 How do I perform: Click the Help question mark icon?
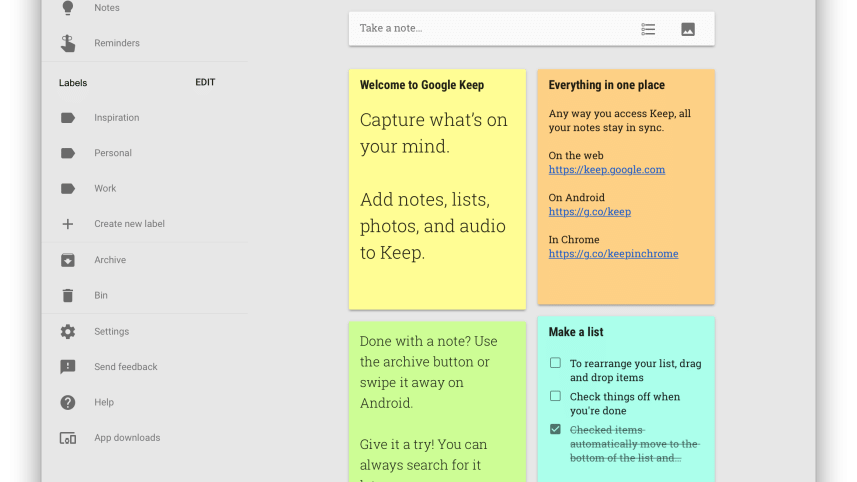[x=68, y=402]
